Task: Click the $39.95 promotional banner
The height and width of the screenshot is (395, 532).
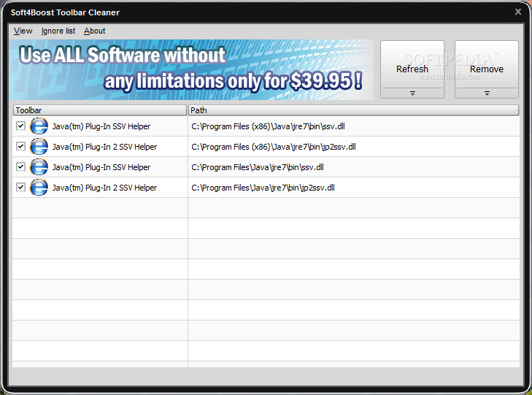Action: pyautogui.click(x=191, y=69)
